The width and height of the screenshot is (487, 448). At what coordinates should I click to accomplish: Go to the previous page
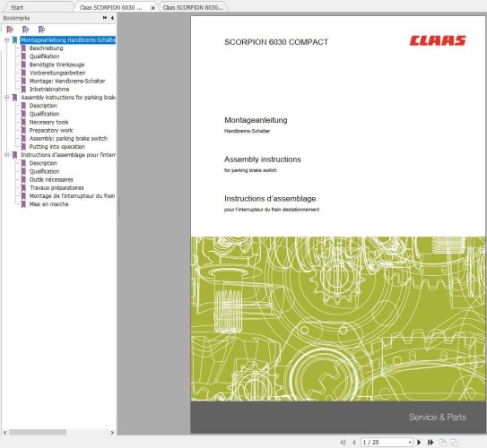353,442
